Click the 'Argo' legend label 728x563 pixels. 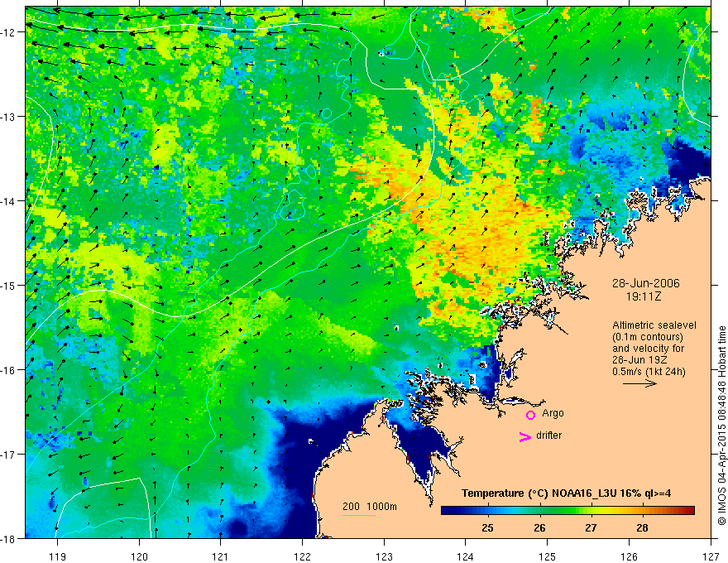tap(553, 413)
